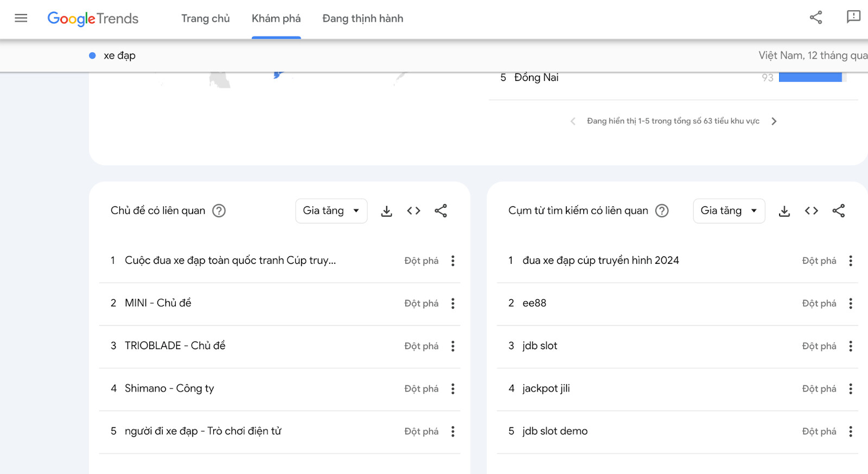868x474 pixels.
Task: Open more options for Shimano topic
Action: point(453,389)
